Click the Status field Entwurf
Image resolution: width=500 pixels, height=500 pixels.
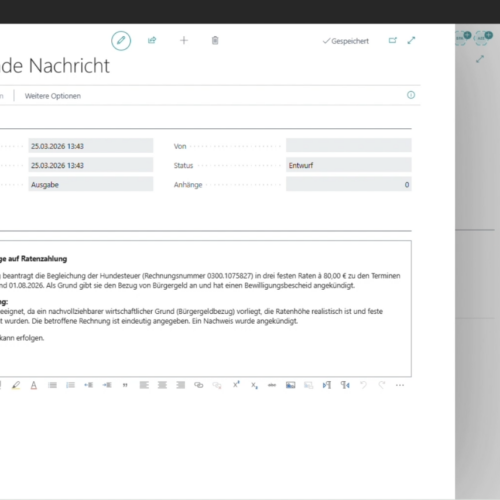coord(349,165)
